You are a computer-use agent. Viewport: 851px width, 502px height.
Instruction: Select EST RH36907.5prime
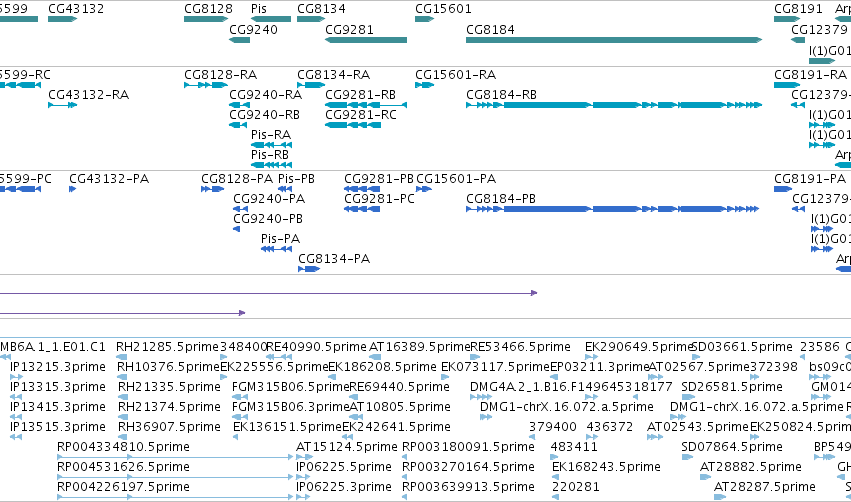point(169,428)
